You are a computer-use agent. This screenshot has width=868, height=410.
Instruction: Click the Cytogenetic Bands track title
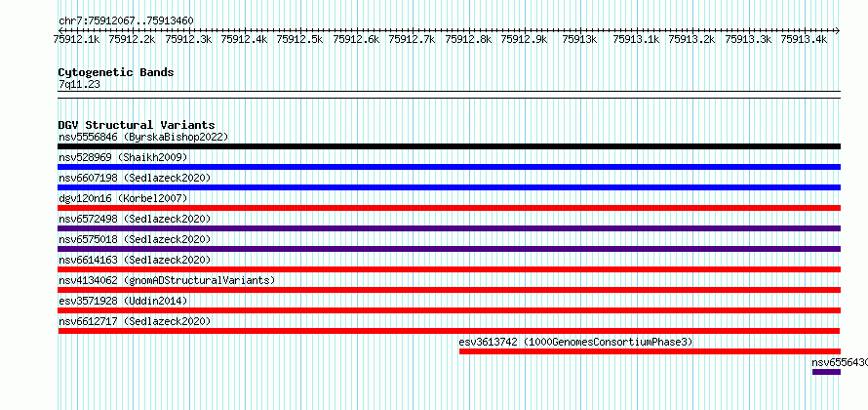coord(116,72)
